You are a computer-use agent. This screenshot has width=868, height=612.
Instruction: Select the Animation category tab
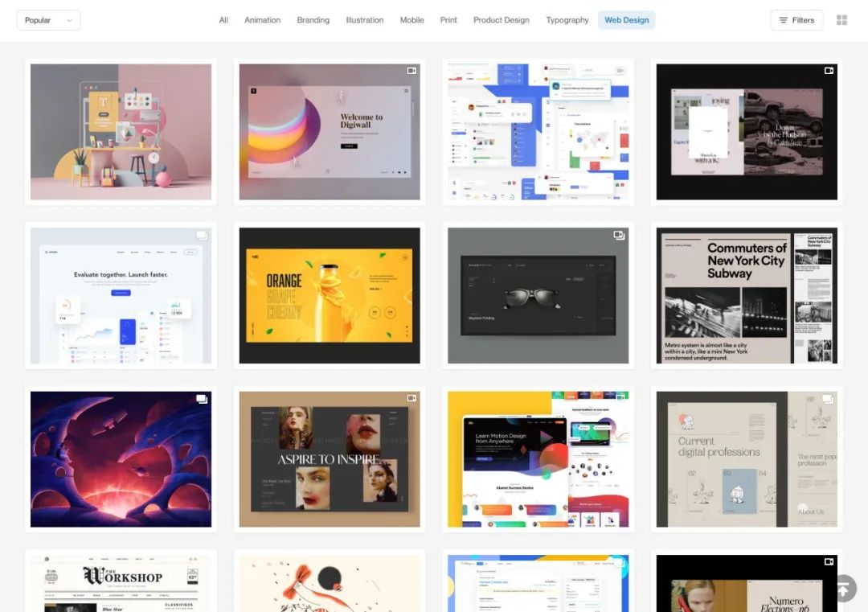point(262,20)
